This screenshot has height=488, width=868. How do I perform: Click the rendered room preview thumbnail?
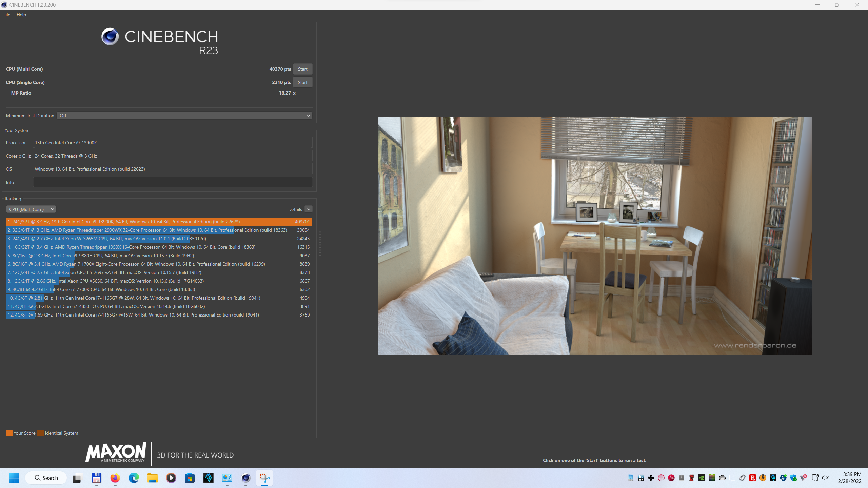point(594,236)
